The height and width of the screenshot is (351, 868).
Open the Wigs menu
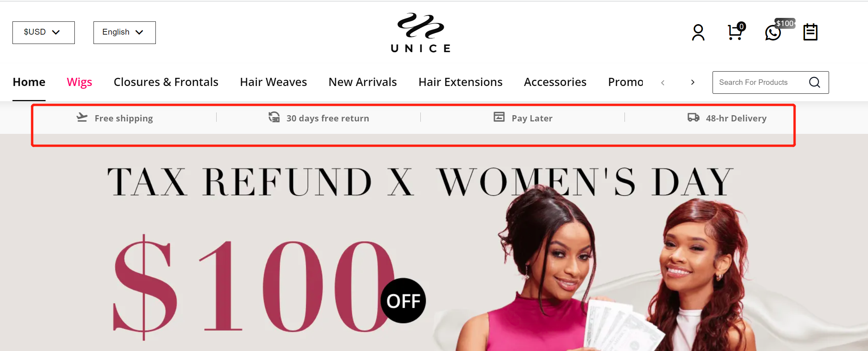[x=79, y=82]
